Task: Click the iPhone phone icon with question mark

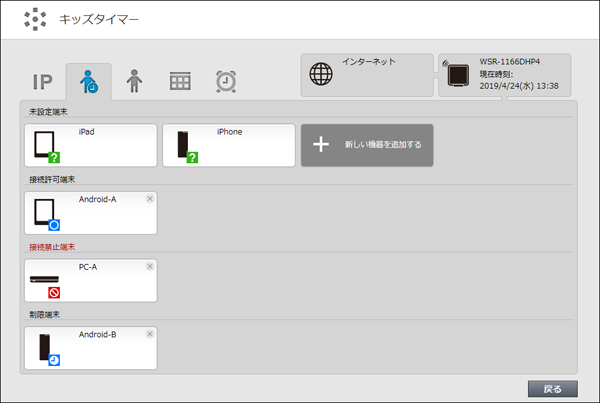Action: [x=187, y=147]
